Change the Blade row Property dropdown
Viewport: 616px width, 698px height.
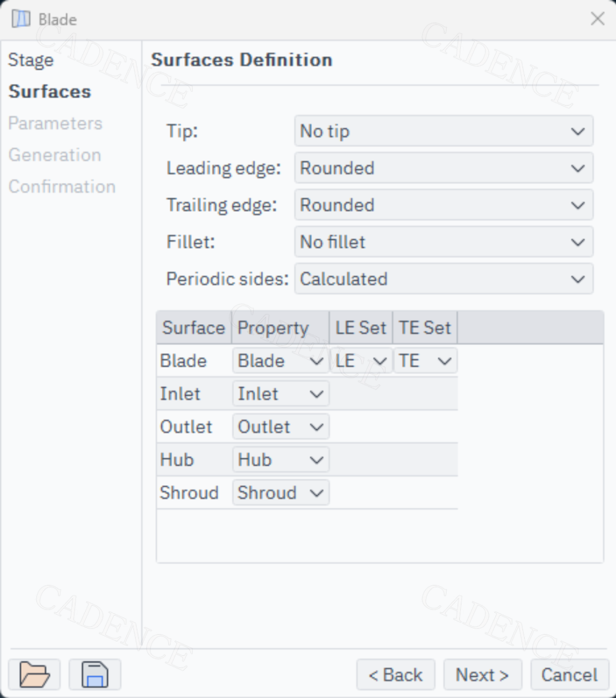coord(281,361)
